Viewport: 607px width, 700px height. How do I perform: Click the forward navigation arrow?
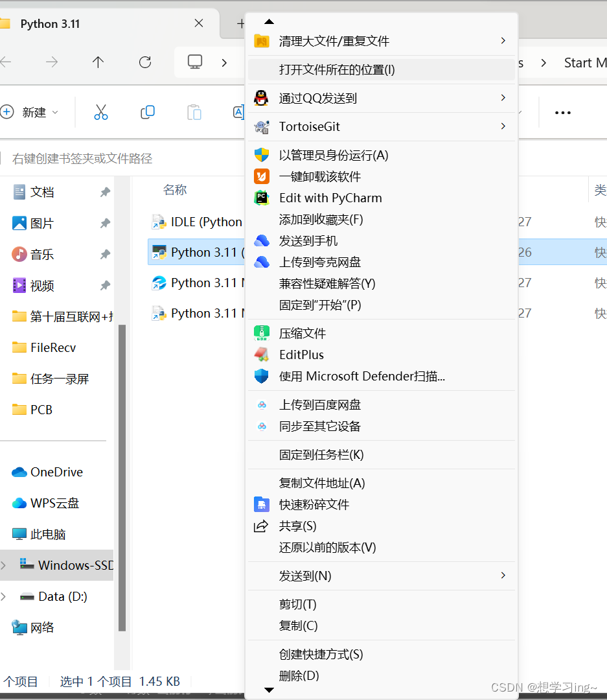click(52, 62)
